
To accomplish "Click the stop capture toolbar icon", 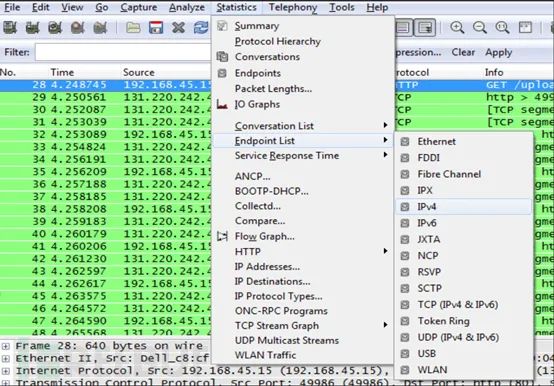I will pyautogui.click(x=78, y=28).
